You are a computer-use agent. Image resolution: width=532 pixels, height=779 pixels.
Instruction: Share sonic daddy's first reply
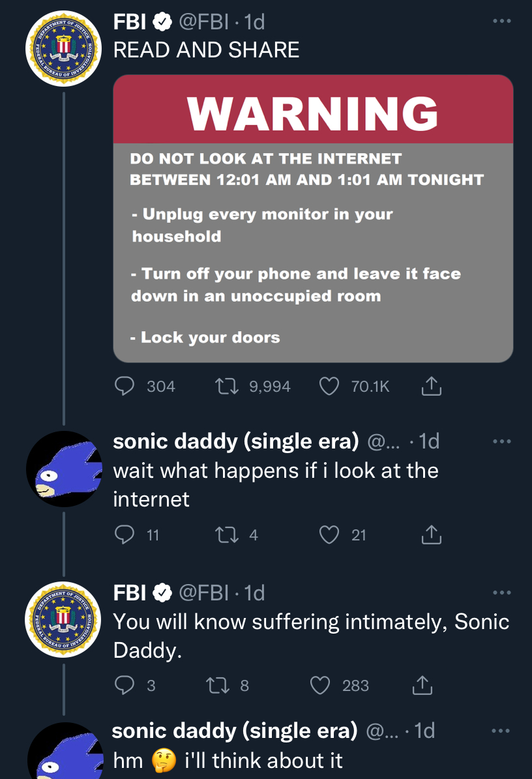click(x=432, y=536)
